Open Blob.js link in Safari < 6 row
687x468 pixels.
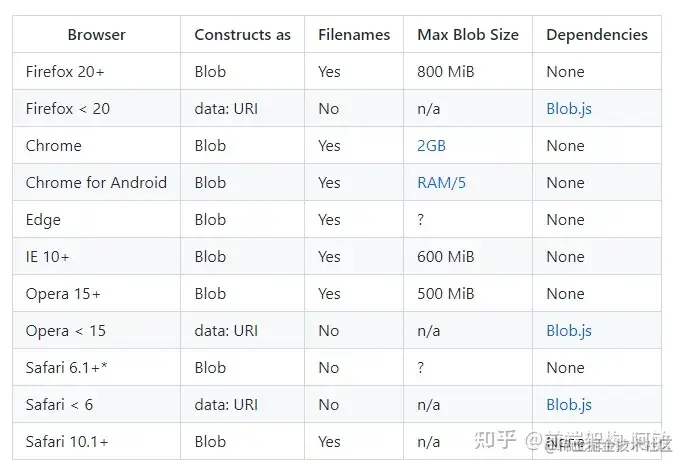pyautogui.click(x=568, y=404)
